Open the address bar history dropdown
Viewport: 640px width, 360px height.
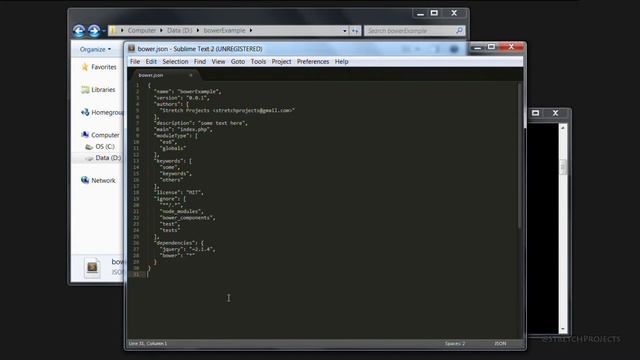pos(344,31)
